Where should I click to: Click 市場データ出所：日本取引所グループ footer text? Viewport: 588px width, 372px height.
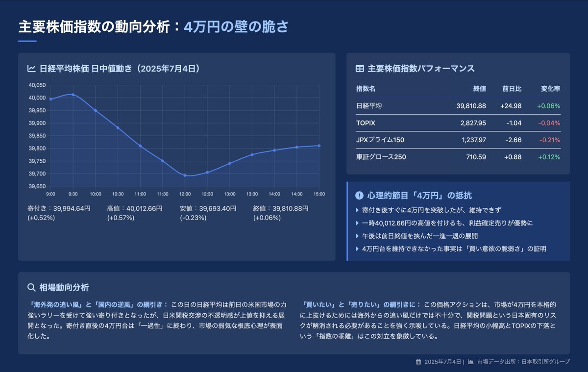tap(523, 362)
